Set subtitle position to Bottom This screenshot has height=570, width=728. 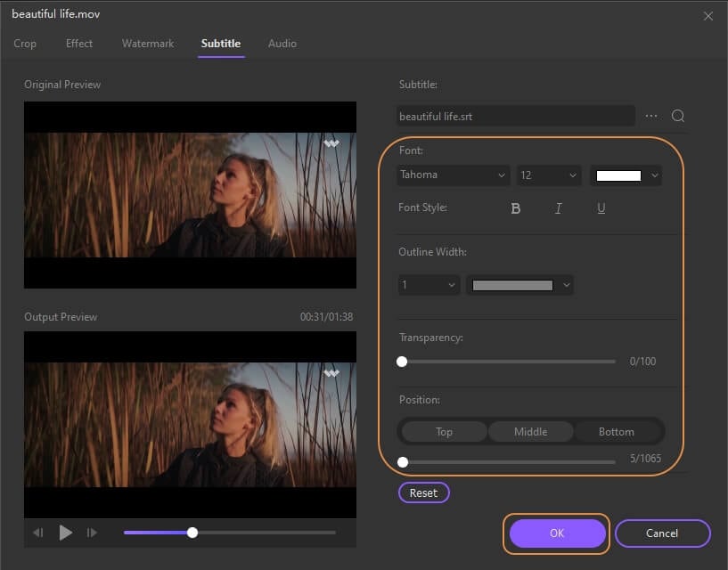click(617, 432)
